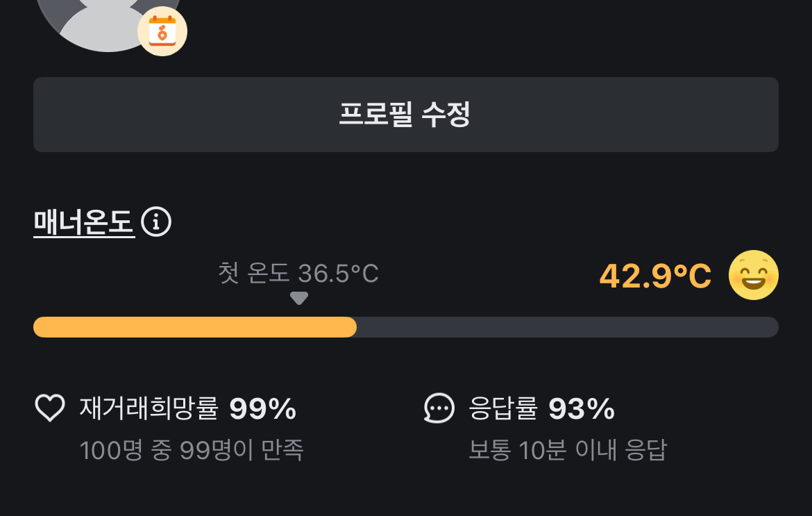Click the orange filled part of temperature bar

pos(194,327)
